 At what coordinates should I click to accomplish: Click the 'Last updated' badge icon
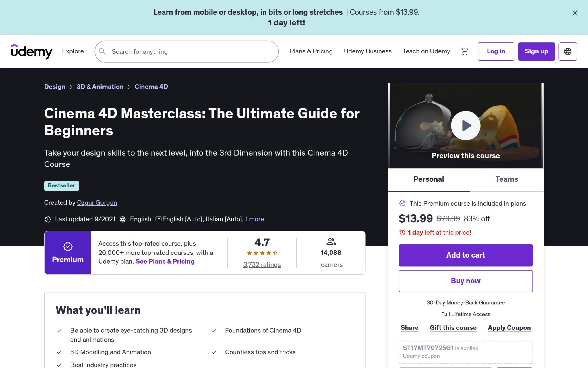point(48,219)
